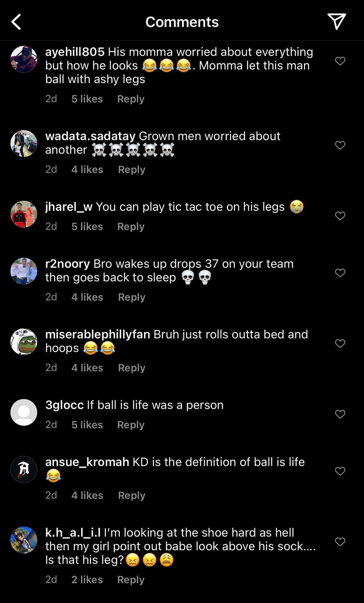Like ayehill805's comment with the heart
This screenshot has height=603, width=364.
tap(340, 61)
